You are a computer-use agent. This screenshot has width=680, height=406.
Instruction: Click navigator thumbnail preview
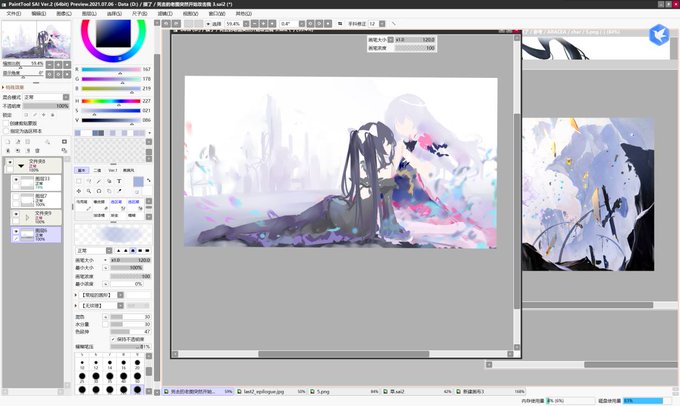36,39
